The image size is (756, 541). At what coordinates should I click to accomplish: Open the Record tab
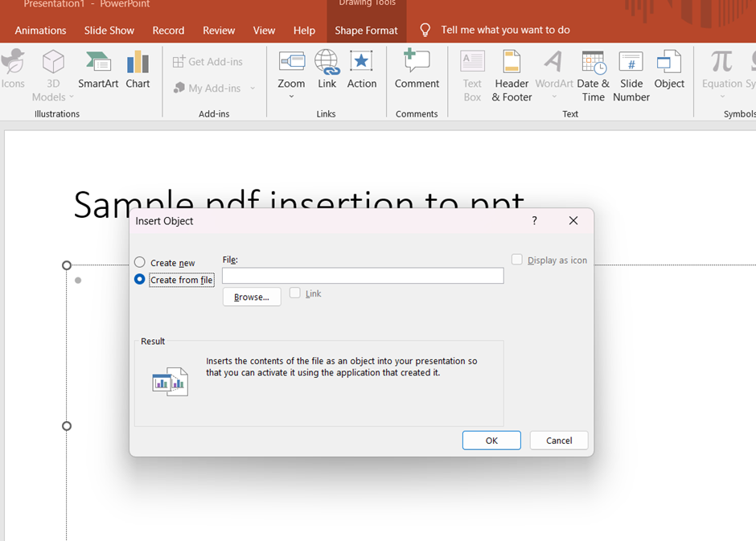pos(168,31)
